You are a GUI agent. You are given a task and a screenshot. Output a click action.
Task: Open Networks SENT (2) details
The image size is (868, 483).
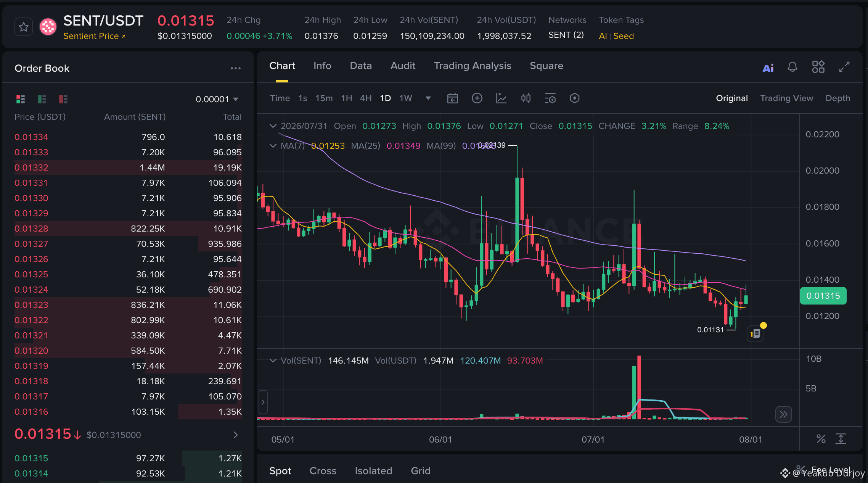click(566, 35)
